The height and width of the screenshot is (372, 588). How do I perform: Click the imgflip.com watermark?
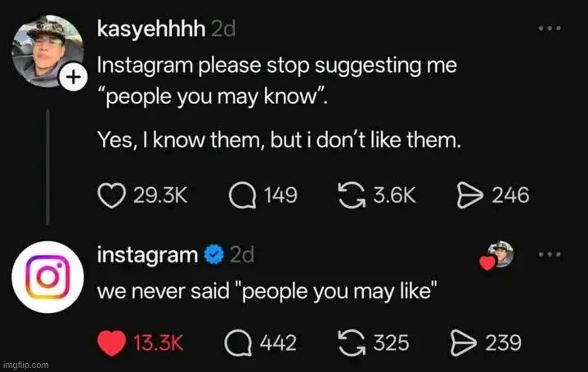click(x=25, y=365)
